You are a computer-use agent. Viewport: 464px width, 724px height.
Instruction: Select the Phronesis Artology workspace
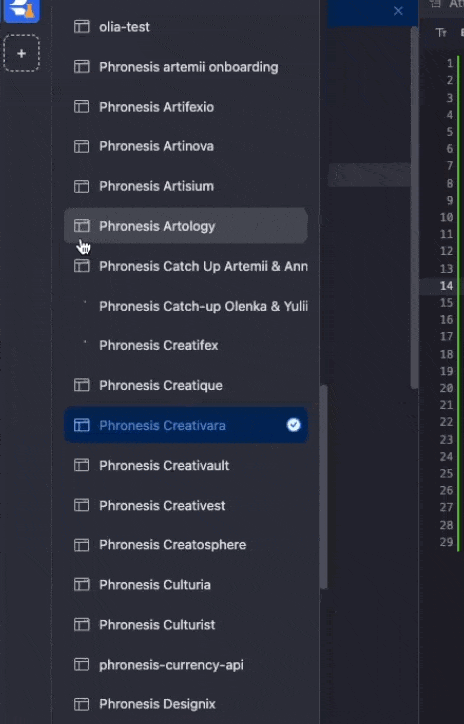tap(186, 226)
